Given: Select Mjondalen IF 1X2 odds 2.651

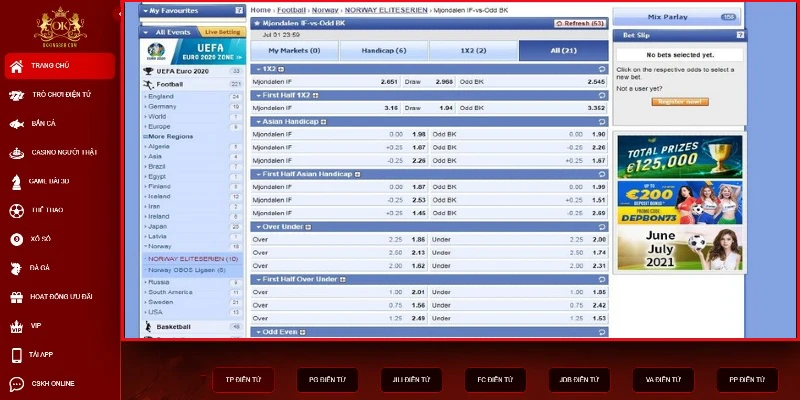Looking at the screenshot, I should 391,82.
